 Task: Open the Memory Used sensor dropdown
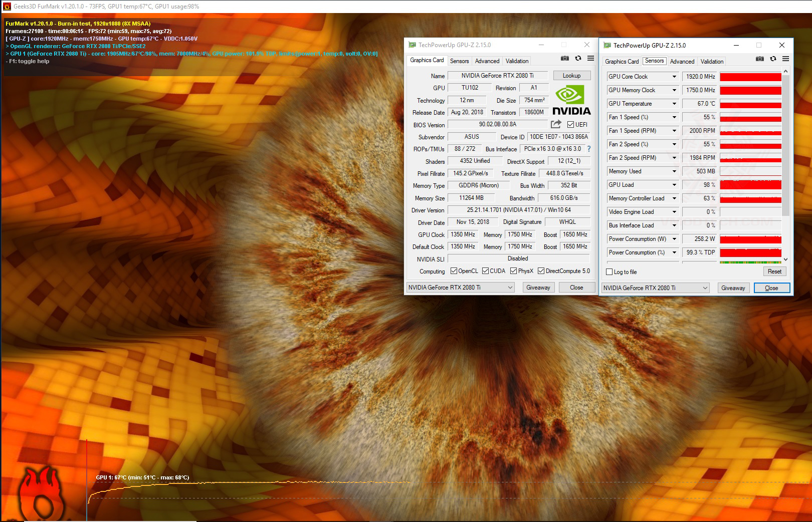[674, 171]
